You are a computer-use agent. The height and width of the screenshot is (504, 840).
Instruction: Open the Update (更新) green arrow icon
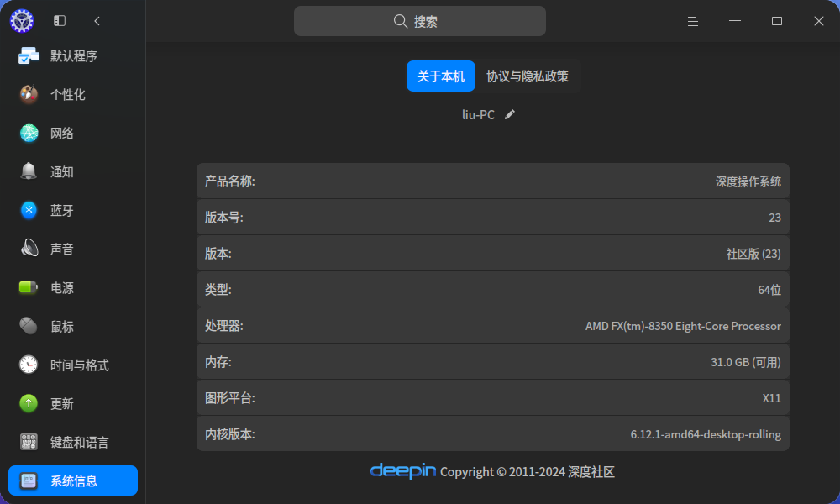point(29,403)
